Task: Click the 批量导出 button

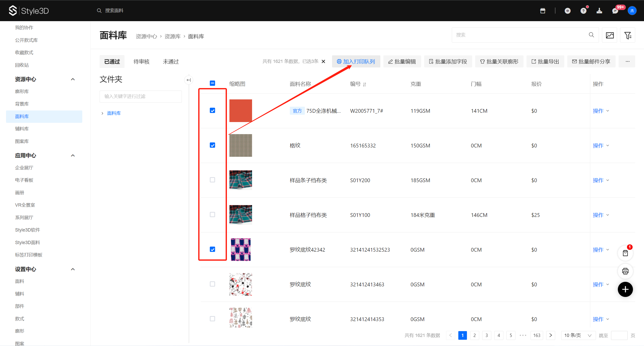Action: click(545, 62)
